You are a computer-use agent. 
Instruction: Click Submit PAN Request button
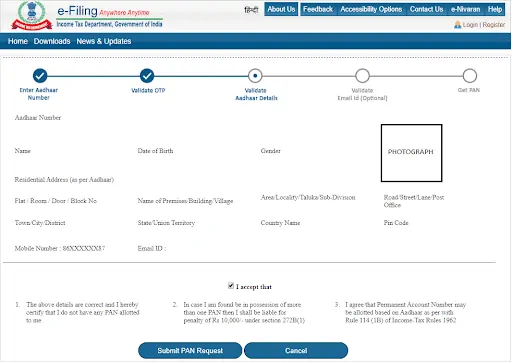tap(190, 351)
